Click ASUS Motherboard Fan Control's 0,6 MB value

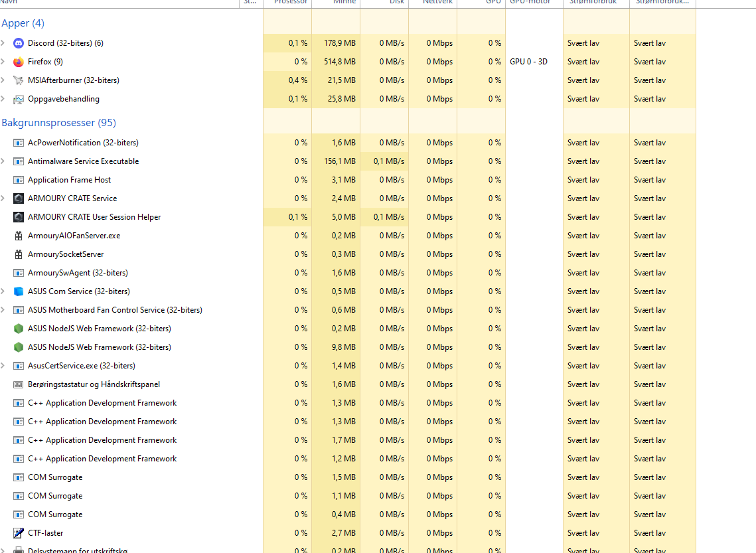click(x=344, y=310)
